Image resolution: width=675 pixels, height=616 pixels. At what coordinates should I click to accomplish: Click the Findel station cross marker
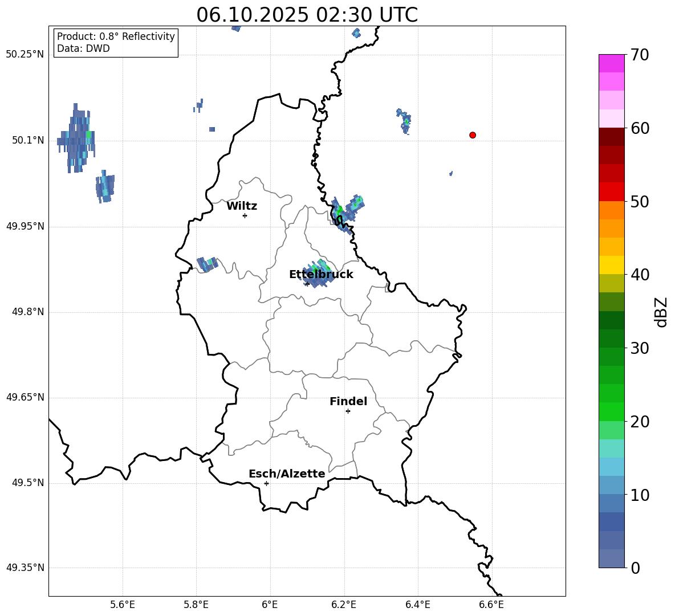point(348,411)
